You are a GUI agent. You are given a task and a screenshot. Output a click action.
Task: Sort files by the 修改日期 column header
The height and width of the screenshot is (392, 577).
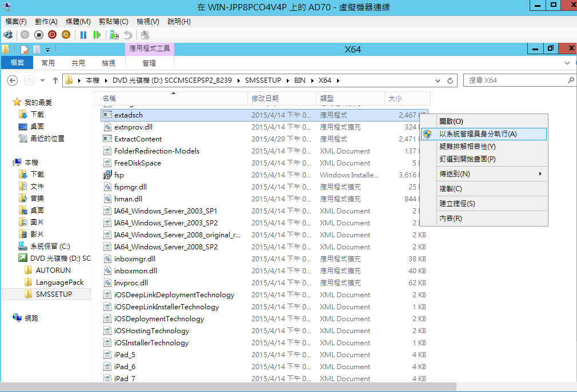(282, 99)
